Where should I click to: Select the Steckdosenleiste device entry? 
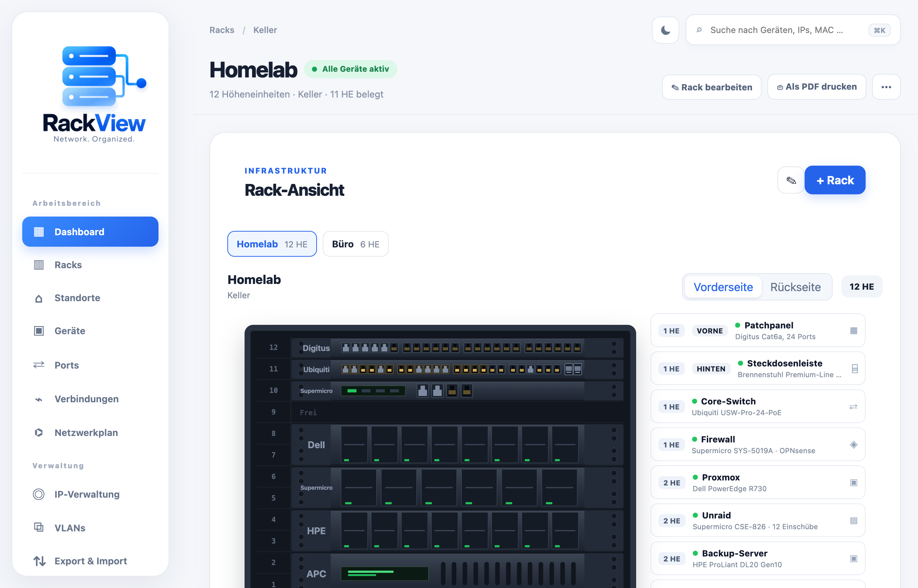tap(758, 369)
